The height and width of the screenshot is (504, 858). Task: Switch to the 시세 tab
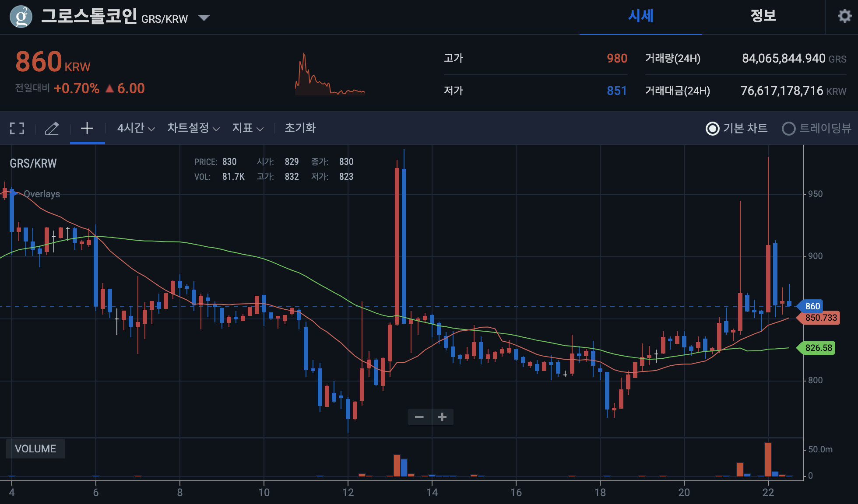[641, 16]
